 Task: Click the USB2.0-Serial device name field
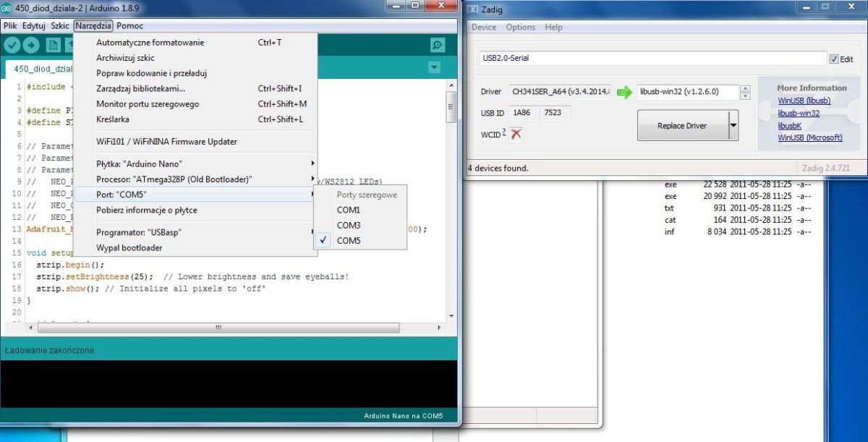coord(652,59)
